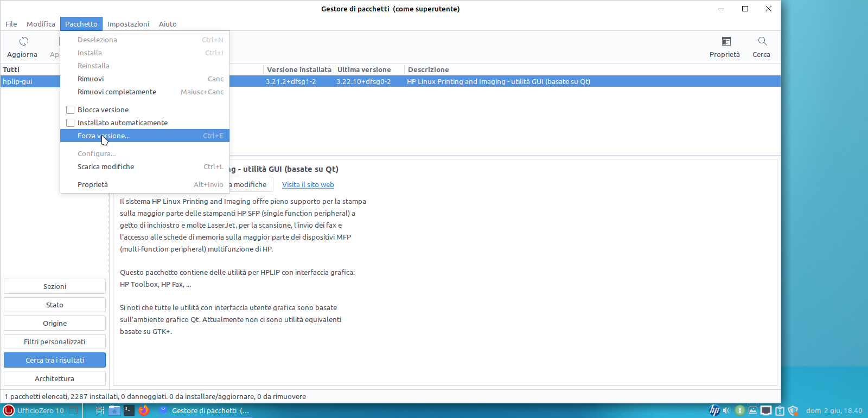Sort by Ultima versione column header
The width and height of the screenshot is (868, 418).
coord(369,69)
